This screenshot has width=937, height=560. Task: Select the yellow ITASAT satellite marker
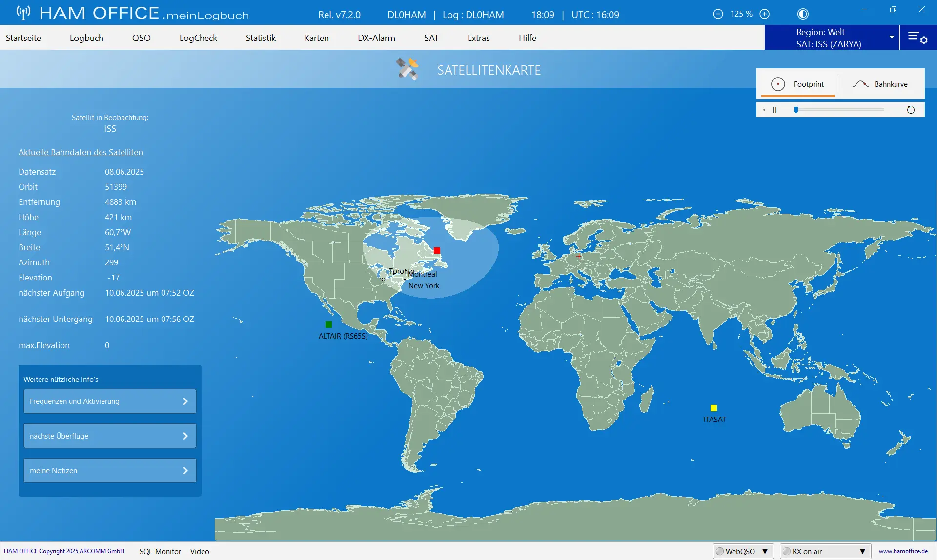click(713, 408)
